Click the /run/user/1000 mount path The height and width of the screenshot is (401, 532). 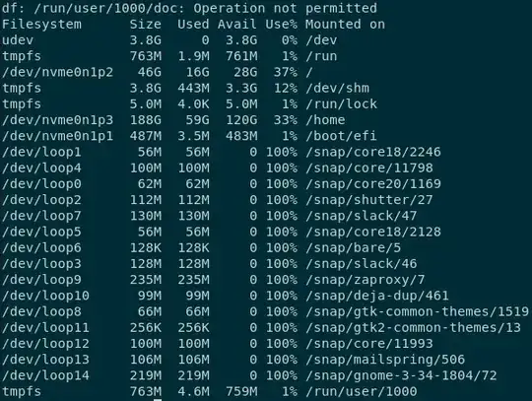(x=362, y=391)
